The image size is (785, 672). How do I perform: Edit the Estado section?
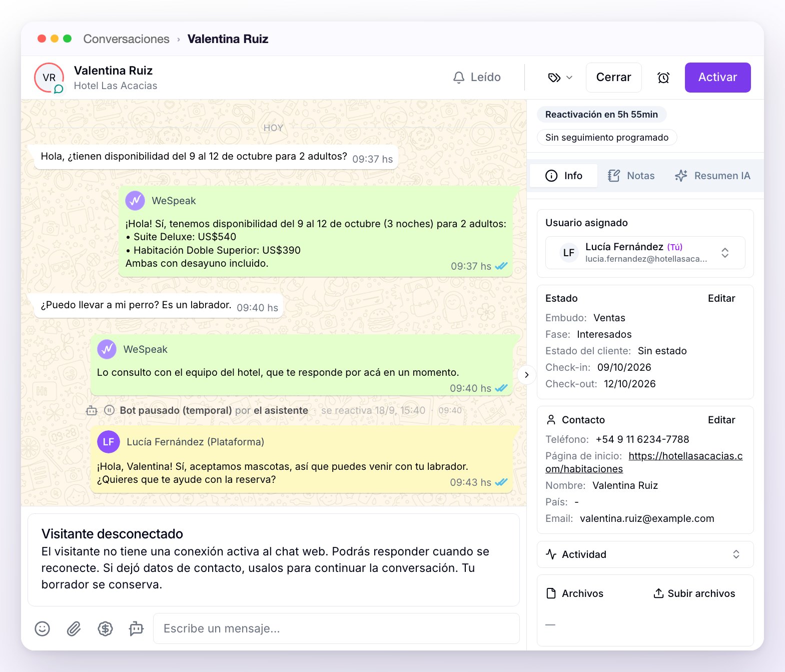[x=721, y=298]
